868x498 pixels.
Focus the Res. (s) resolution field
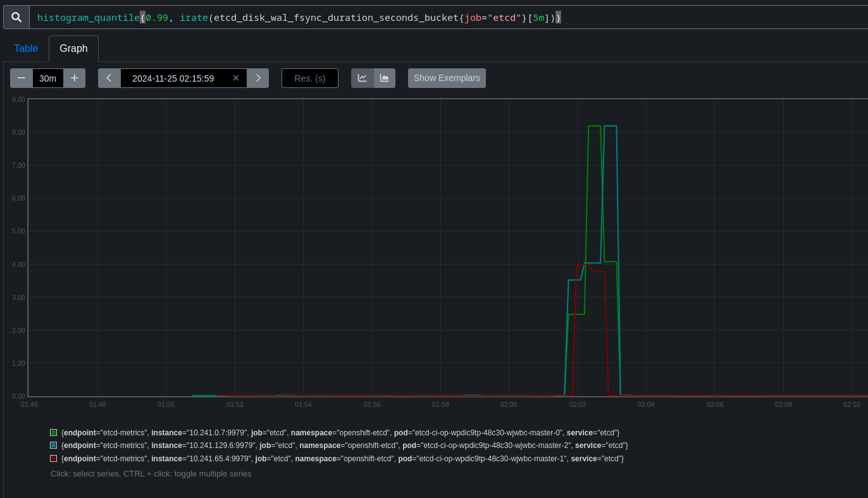click(x=310, y=78)
